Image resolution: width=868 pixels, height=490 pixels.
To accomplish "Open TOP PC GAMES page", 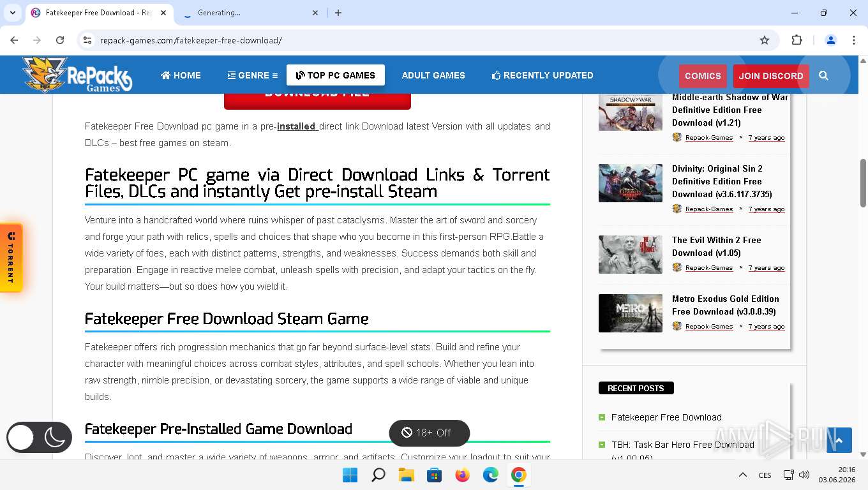I will [336, 75].
